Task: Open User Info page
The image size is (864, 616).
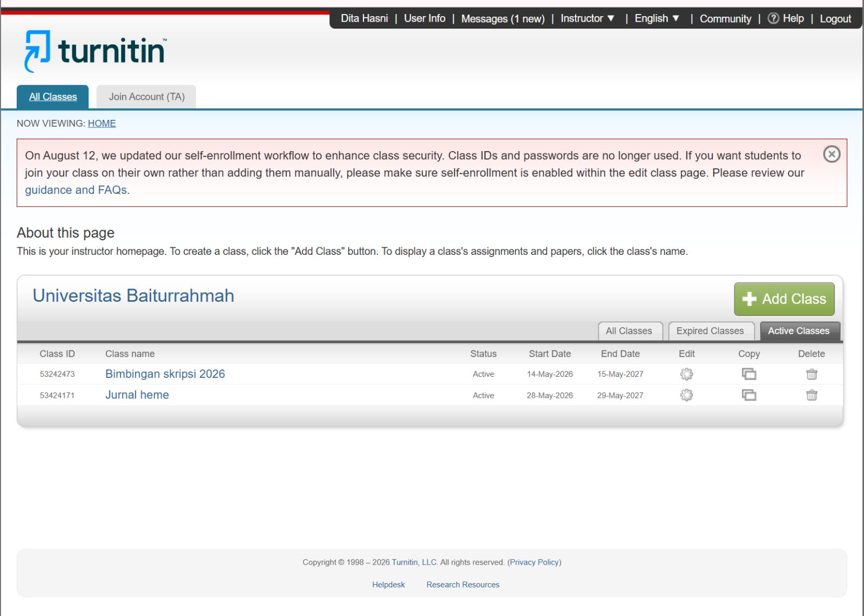Action: point(424,18)
